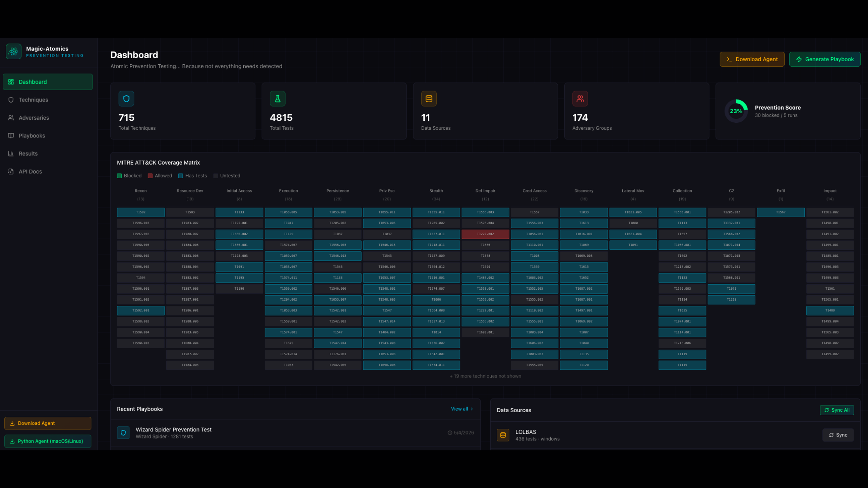Viewport: 868px width, 488px height.
Task: Click the 4815 Total Tests value
Action: [x=281, y=118]
